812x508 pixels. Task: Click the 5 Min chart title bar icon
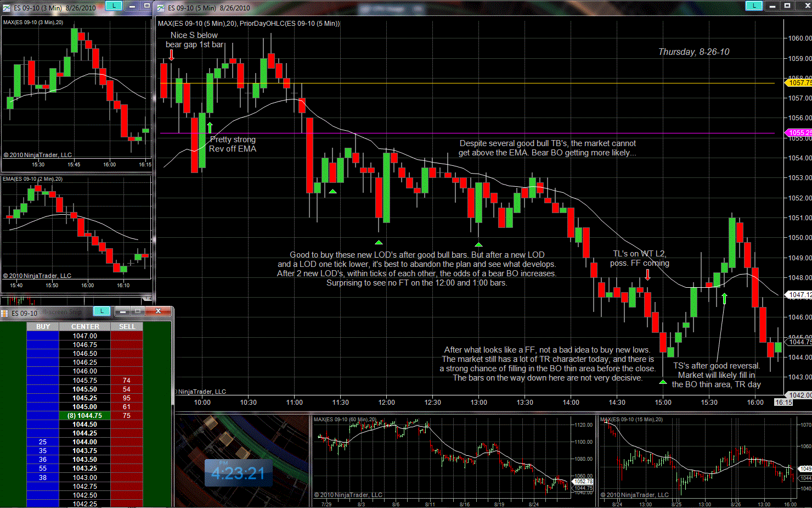pyautogui.click(x=161, y=8)
